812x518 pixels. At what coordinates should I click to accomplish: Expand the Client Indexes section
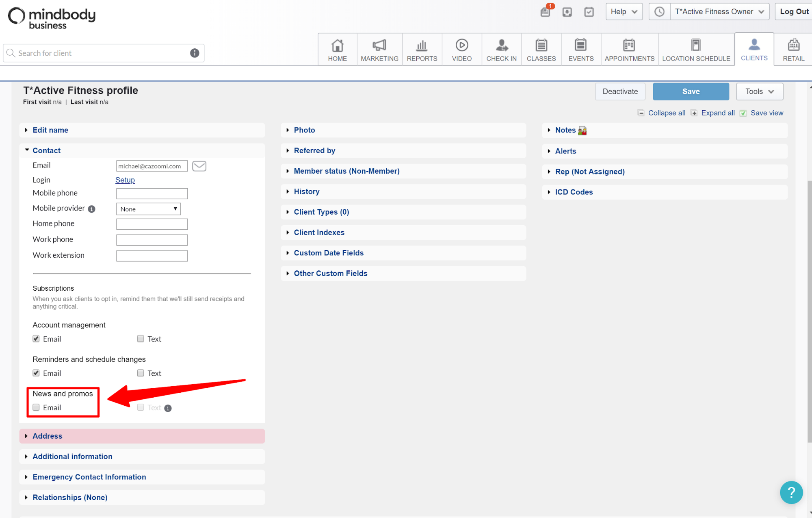pyautogui.click(x=403, y=233)
